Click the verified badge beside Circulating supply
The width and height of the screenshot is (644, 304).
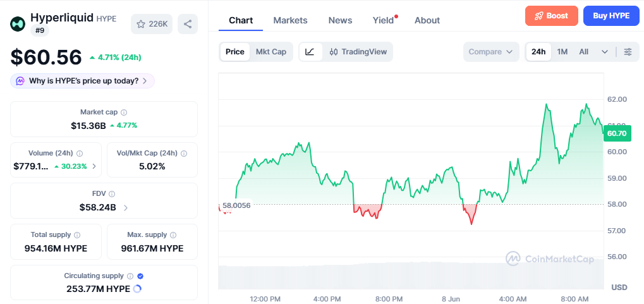140,276
